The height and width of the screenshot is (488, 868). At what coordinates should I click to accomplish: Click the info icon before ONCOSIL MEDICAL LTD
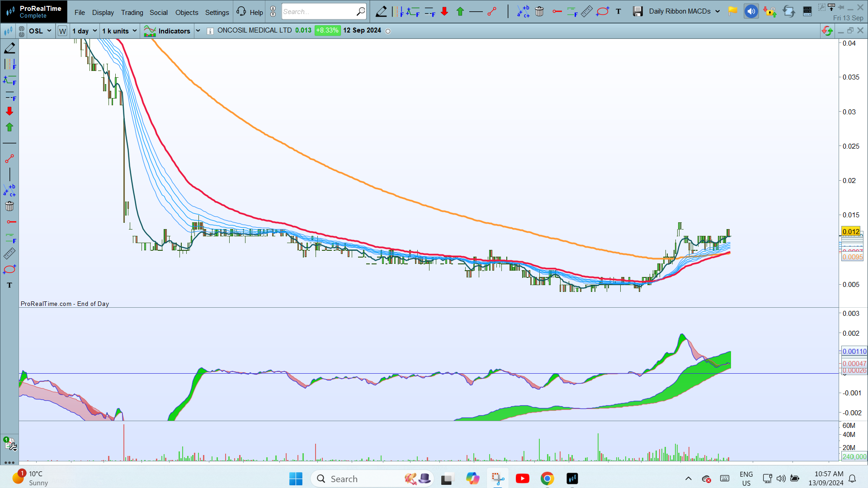210,31
